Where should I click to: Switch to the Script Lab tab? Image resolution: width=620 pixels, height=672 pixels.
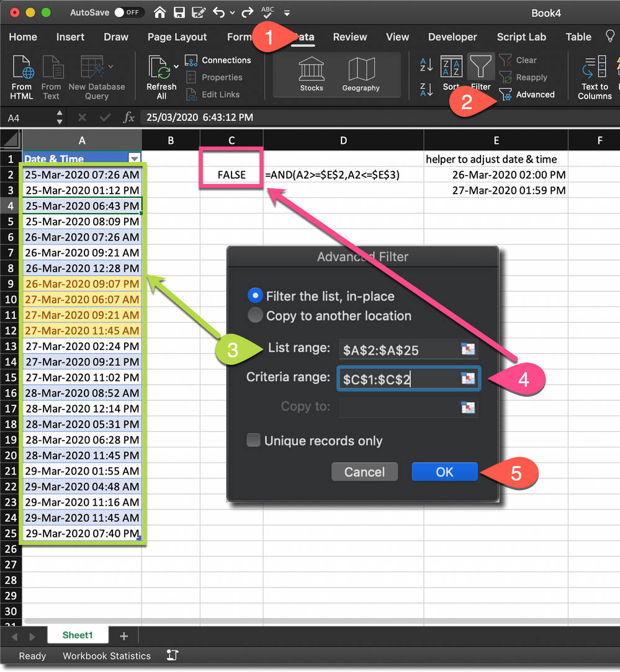[521, 37]
